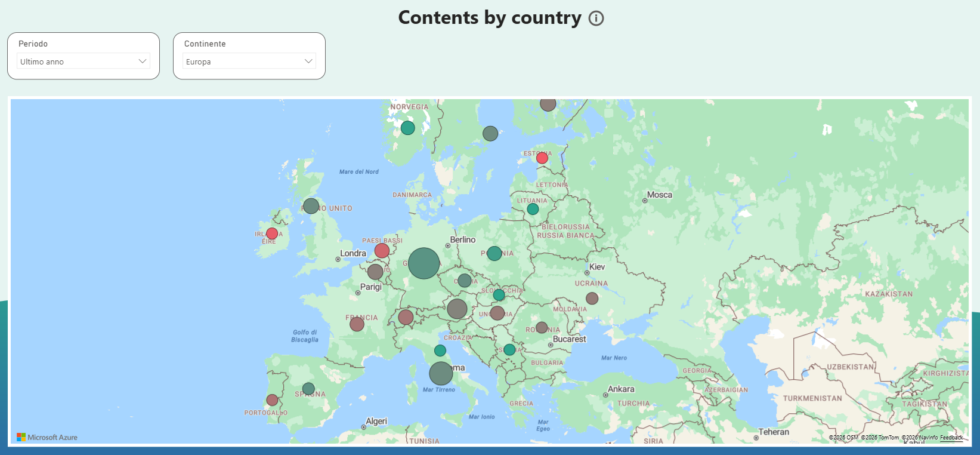Click the DANIMARCA country label
980x455 pixels.
click(x=412, y=195)
